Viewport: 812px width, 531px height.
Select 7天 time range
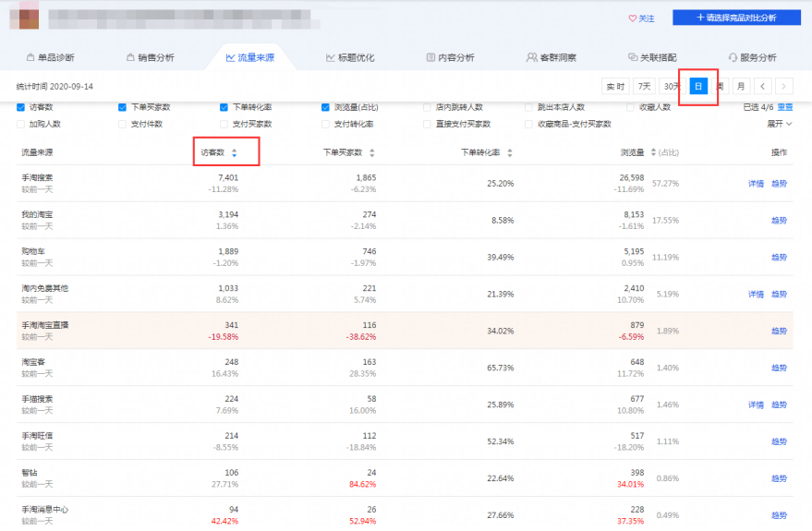(644, 87)
